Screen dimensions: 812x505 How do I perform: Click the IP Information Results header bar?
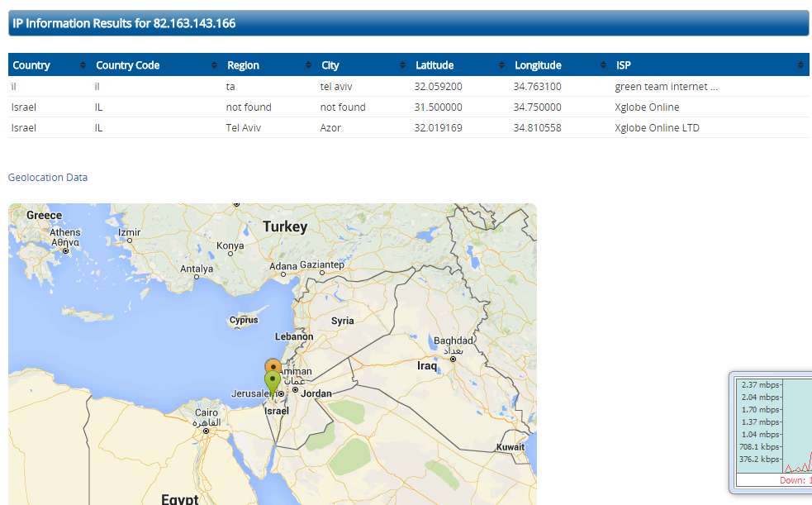coord(409,23)
